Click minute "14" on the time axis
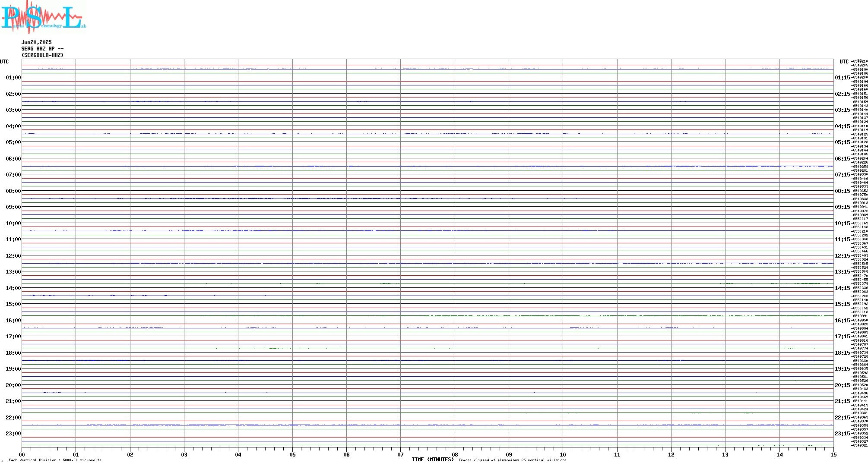This screenshot has width=868, height=466. [x=779, y=454]
